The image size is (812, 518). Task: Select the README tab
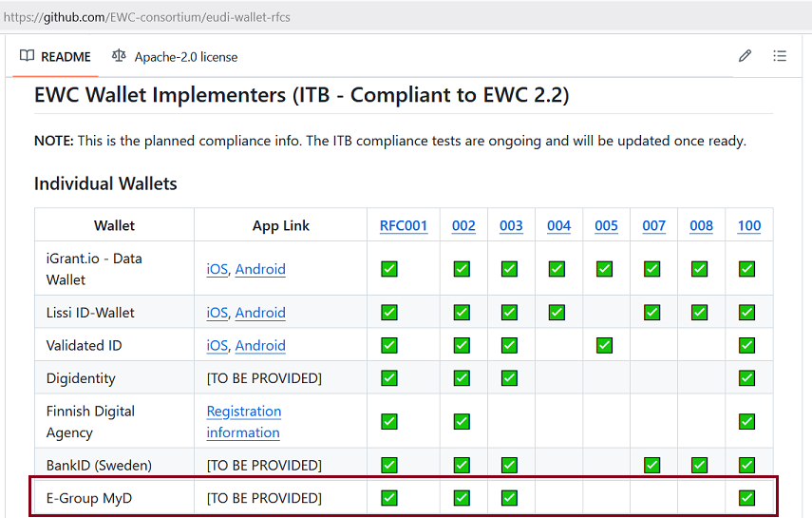[x=55, y=56]
